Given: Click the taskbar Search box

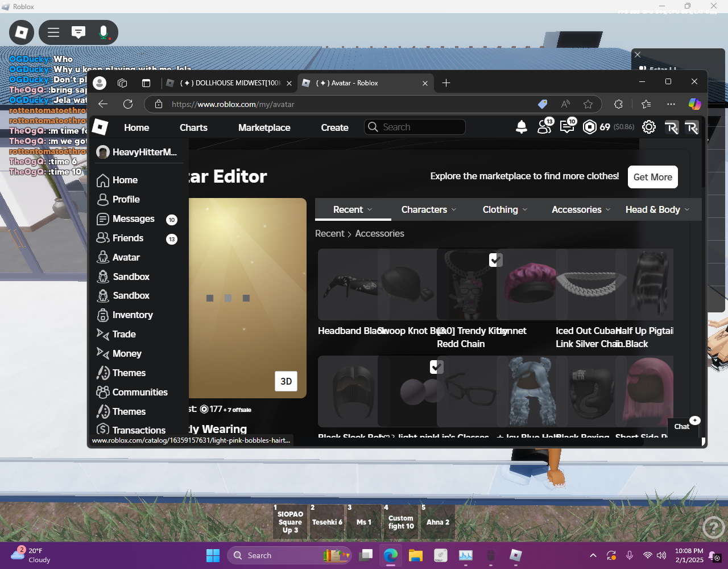Looking at the screenshot, I should tap(290, 555).
